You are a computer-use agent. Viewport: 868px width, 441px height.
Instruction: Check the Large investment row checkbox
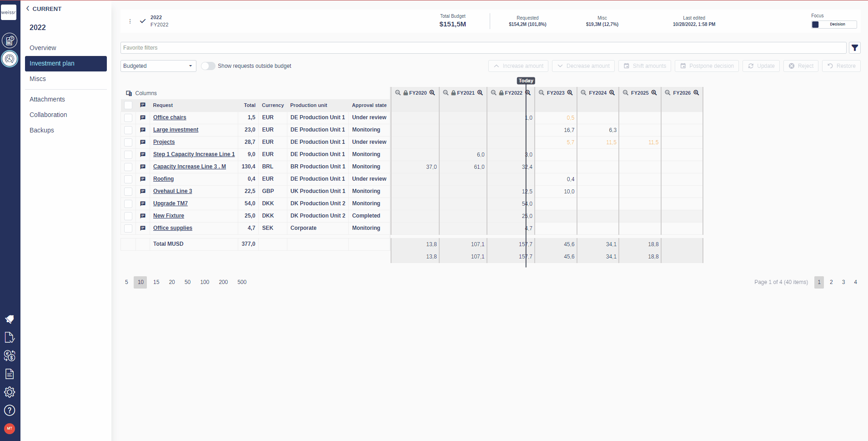(x=128, y=130)
